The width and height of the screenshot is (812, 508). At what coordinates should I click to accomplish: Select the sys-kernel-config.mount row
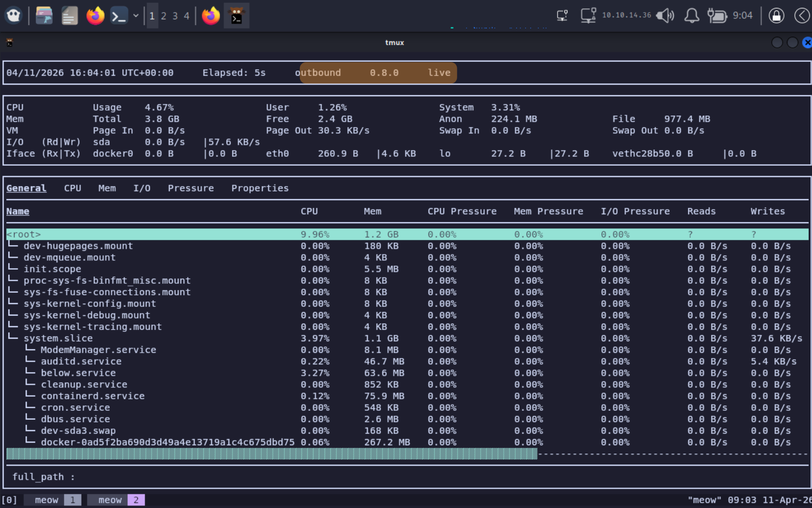(407, 303)
